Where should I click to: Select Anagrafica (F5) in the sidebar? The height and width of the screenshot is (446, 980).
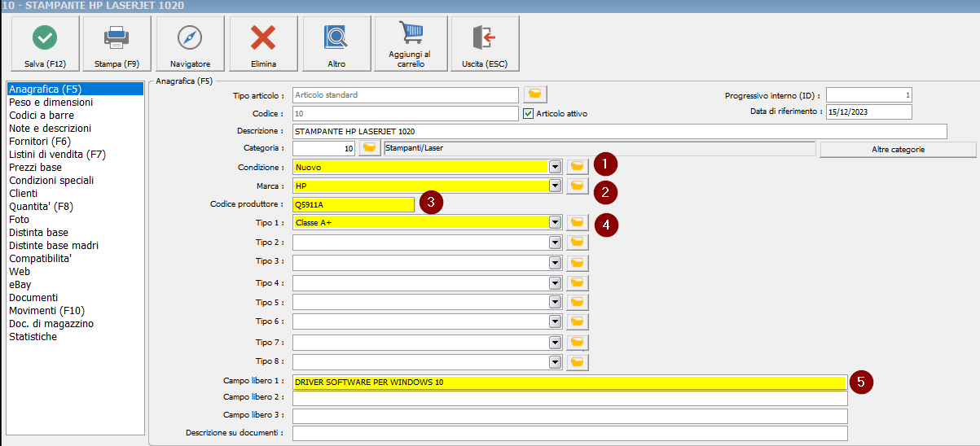(x=75, y=90)
